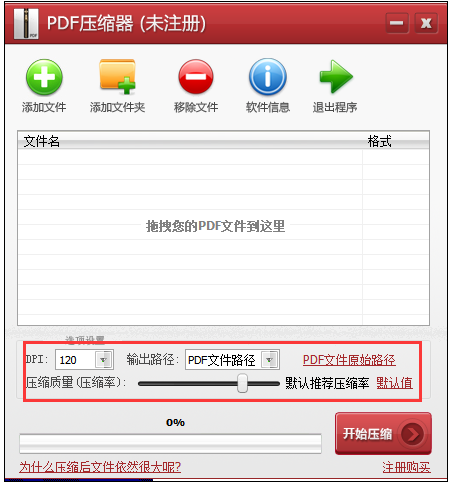Click the PDF compressor zipper logo icon

coord(26,24)
